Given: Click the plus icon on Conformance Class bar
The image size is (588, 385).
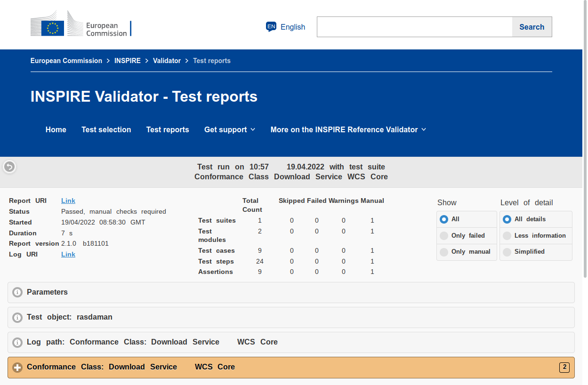Looking at the screenshot, I should (17, 367).
